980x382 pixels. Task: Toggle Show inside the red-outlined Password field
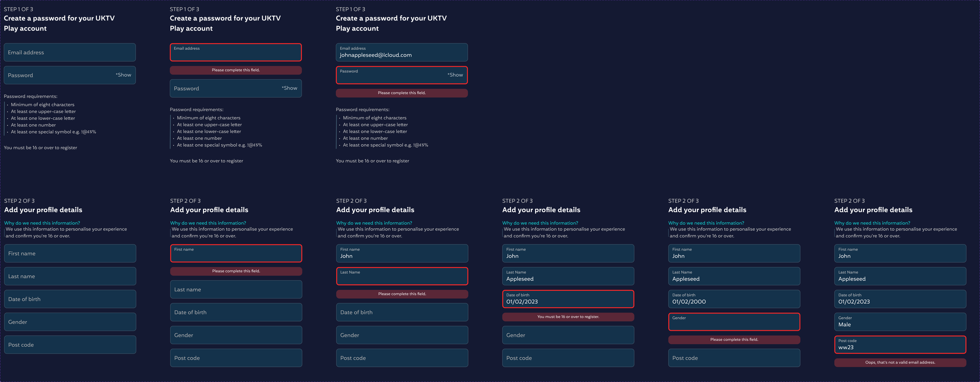[455, 75]
